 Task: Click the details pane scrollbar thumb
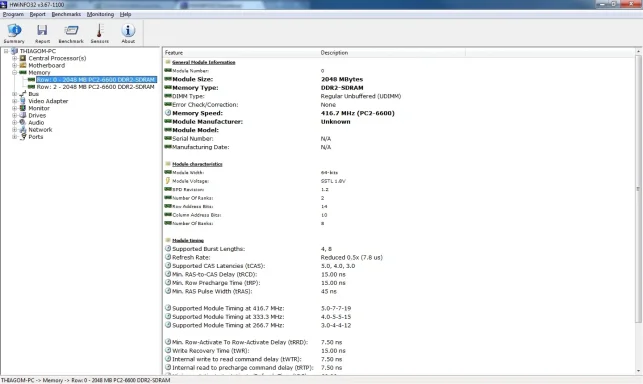click(638, 189)
